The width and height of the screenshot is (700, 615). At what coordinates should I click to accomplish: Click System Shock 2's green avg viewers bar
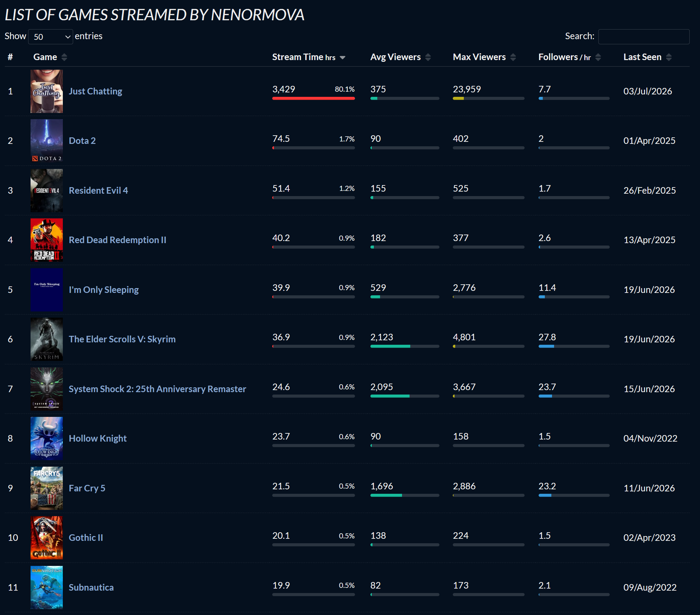[390, 396]
